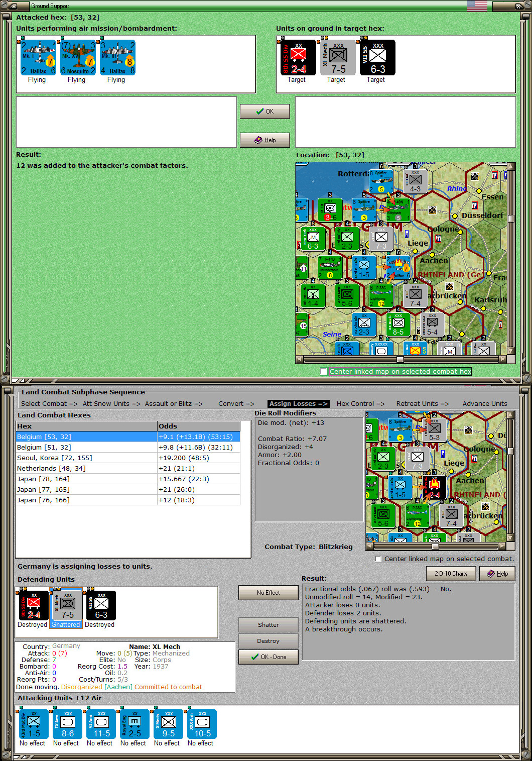The height and width of the screenshot is (761, 532).
Task: Click the 7-4 infantry counter on upper map
Action: (415, 296)
